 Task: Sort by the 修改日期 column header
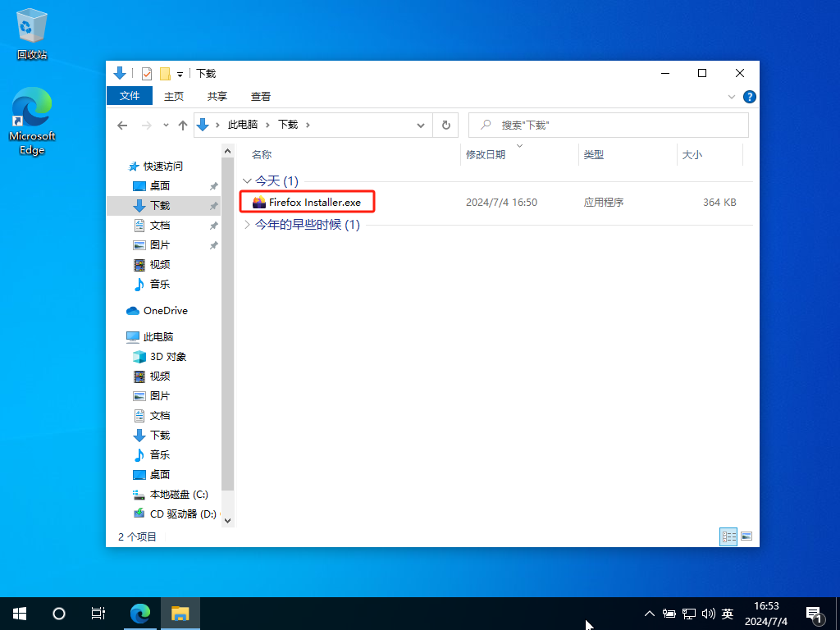pyautogui.click(x=486, y=155)
